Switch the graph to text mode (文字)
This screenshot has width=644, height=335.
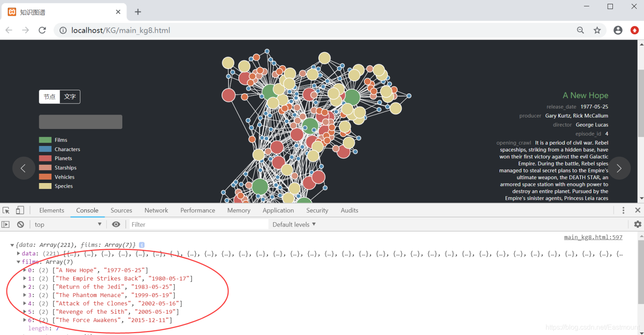point(70,97)
